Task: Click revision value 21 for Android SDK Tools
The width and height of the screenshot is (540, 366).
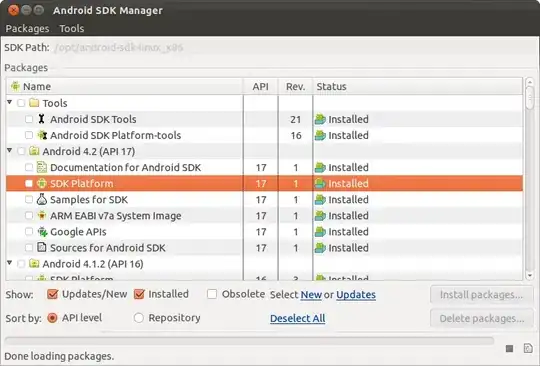Action: coord(295,119)
